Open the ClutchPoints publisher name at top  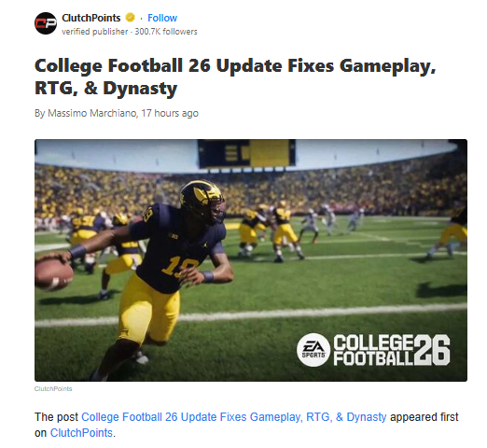point(91,18)
